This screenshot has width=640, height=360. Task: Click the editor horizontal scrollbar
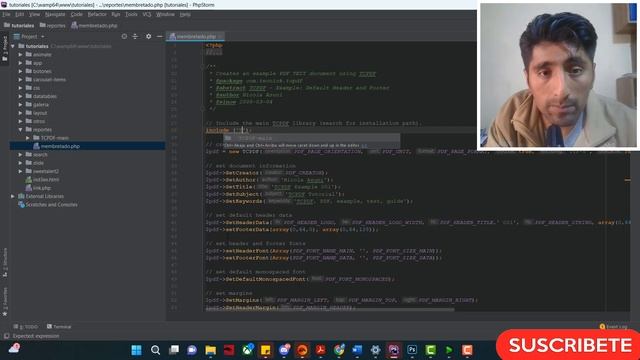tap(329, 310)
